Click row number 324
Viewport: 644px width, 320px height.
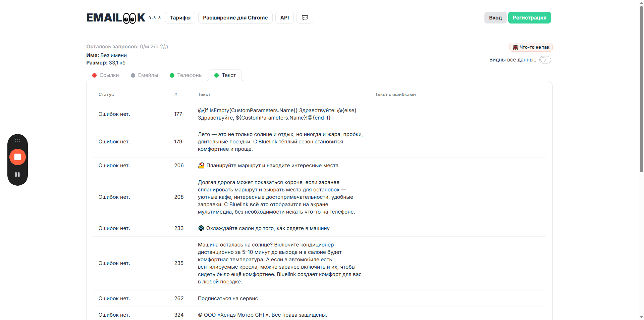179,315
